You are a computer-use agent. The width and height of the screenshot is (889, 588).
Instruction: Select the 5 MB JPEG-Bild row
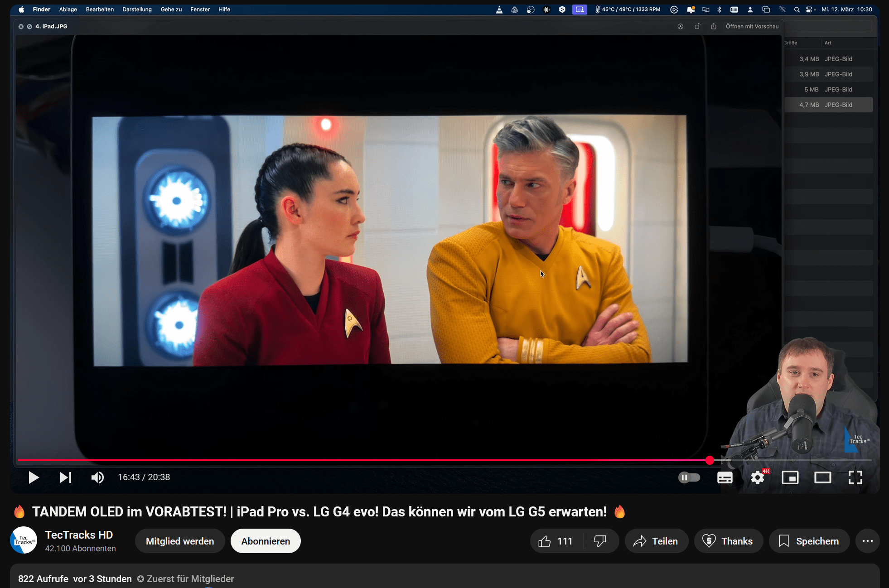[828, 90]
